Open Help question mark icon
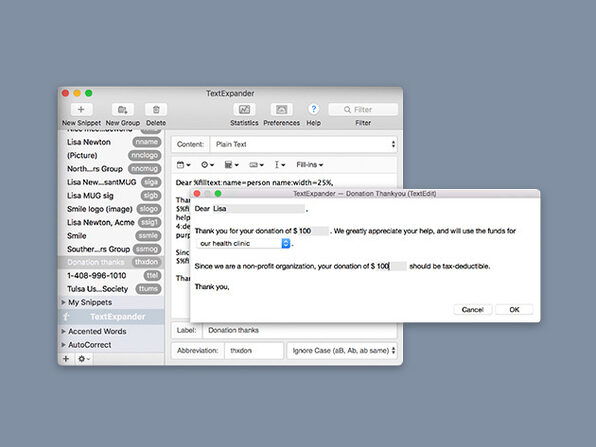The height and width of the screenshot is (447, 596). [x=314, y=109]
